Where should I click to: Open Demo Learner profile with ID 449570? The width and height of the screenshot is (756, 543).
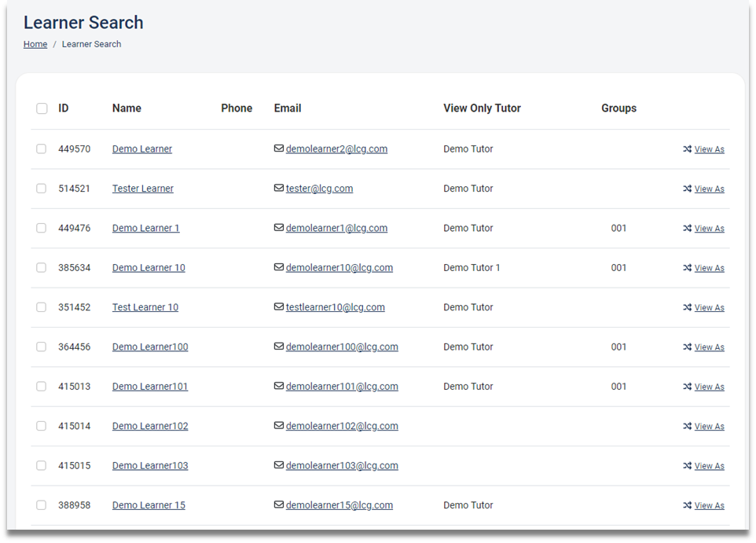141,149
